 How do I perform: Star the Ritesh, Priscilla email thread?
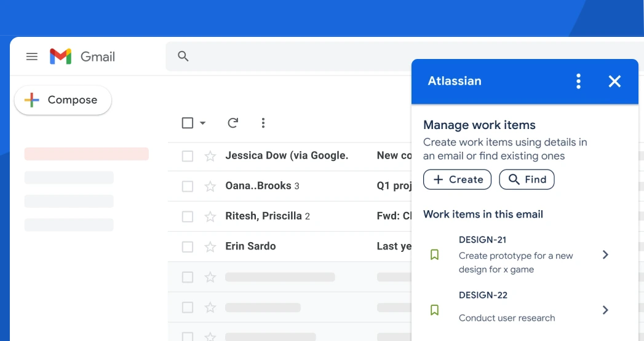210,217
